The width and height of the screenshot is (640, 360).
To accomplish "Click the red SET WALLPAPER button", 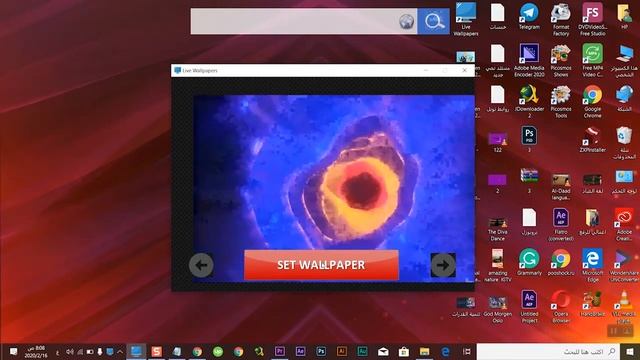I will tap(321, 265).
